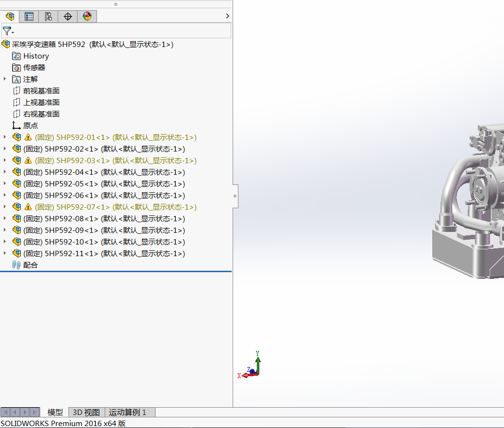Click the panel collapse handle on splitter
Viewport: 504px width, 428px height.
click(x=236, y=196)
